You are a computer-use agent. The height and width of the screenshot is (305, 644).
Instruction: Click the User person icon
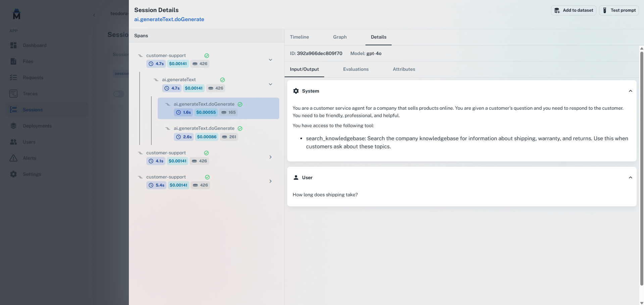pos(296,177)
